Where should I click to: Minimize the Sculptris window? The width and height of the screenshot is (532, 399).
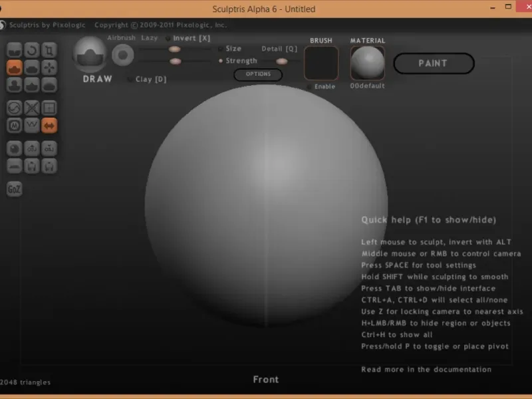click(493, 8)
